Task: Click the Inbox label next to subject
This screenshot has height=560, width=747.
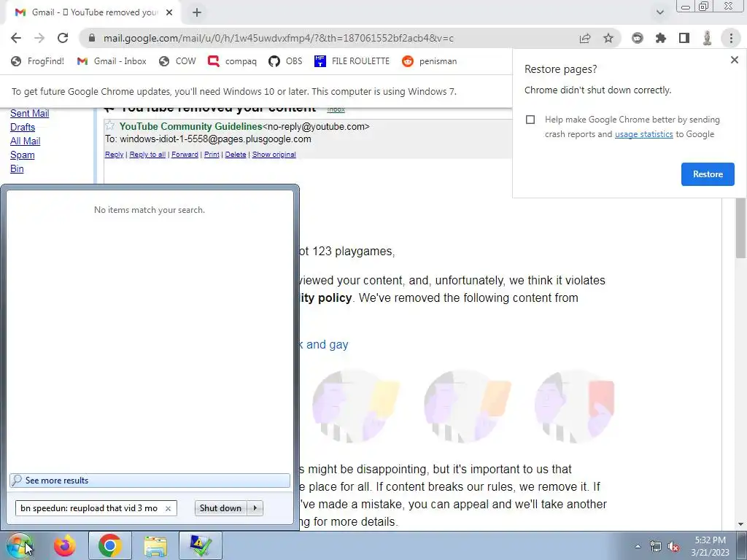Action: point(336,109)
